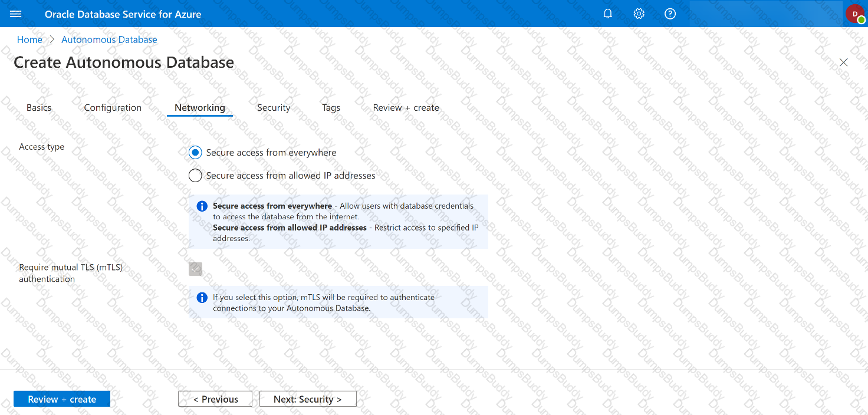Image resolution: width=868 pixels, height=415 pixels.
Task: Click the Oracle Database Service for Azure title
Action: pos(123,14)
